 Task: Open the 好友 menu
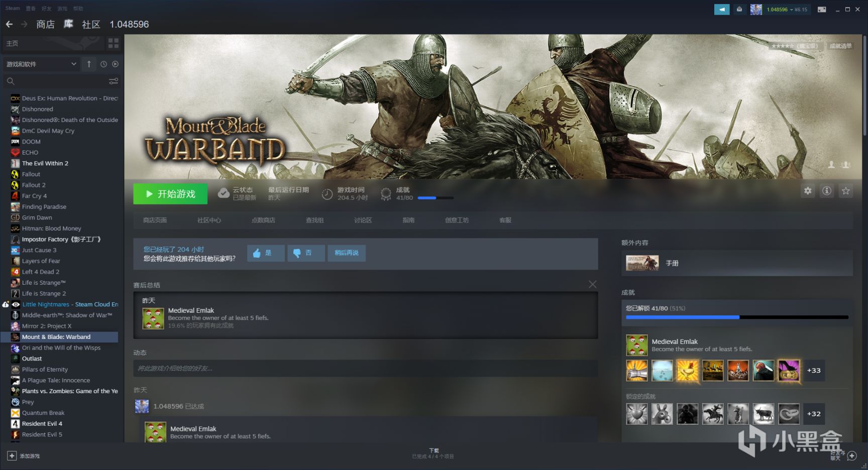pyautogui.click(x=47, y=9)
